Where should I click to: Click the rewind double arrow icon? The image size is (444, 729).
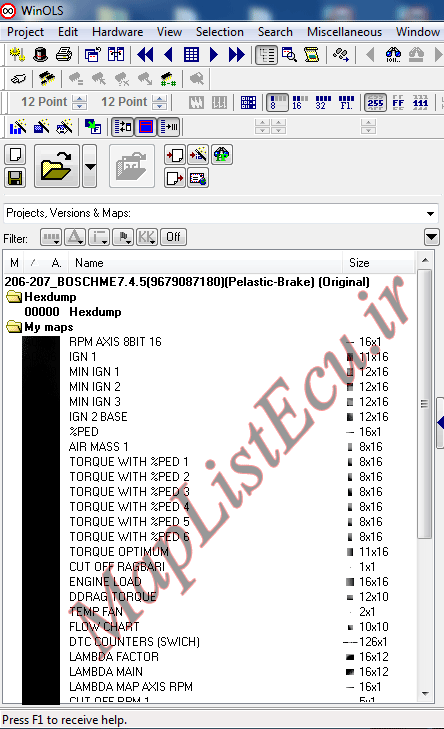[145, 55]
